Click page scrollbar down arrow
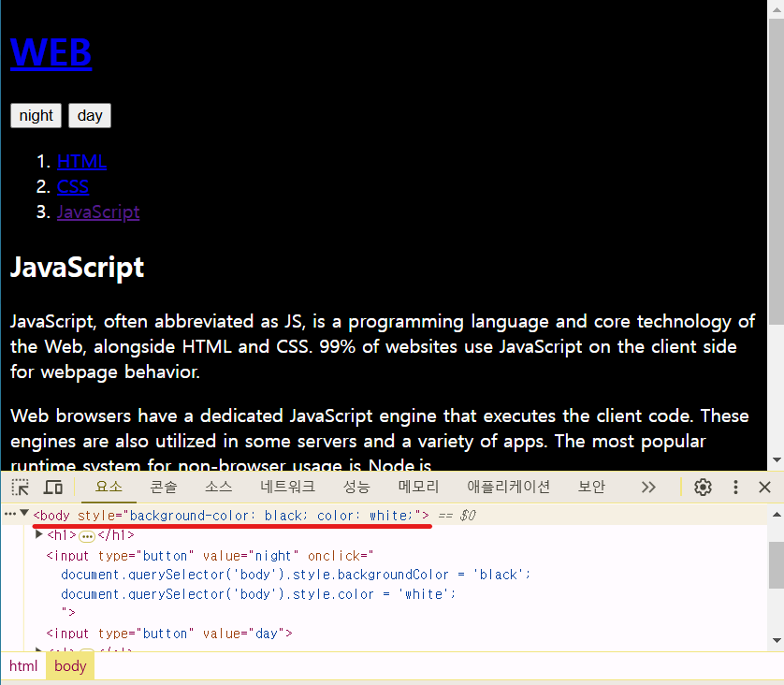 [x=777, y=460]
